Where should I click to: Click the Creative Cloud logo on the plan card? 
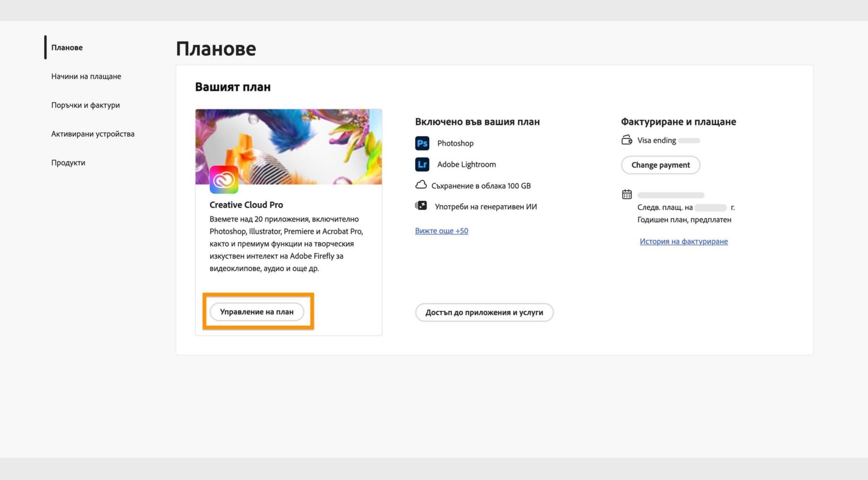click(x=224, y=179)
